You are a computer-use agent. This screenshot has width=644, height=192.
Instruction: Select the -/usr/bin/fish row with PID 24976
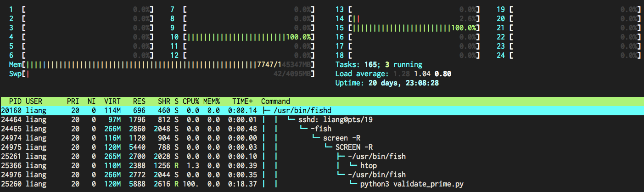click(322, 175)
